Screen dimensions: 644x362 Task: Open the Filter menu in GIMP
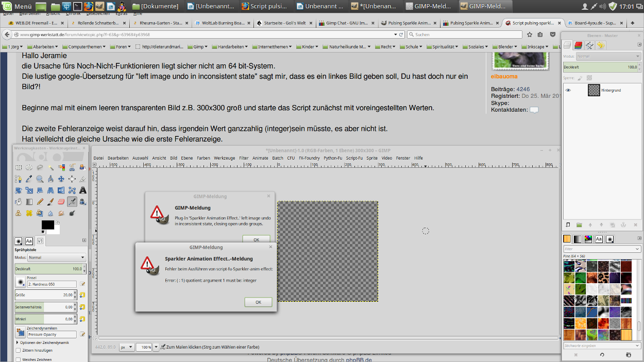[244, 158]
